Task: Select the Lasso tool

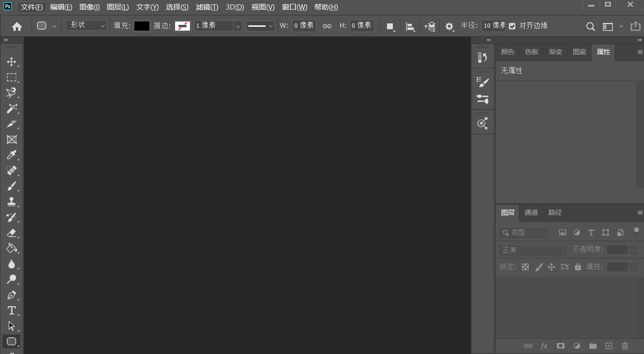Action: 11,92
